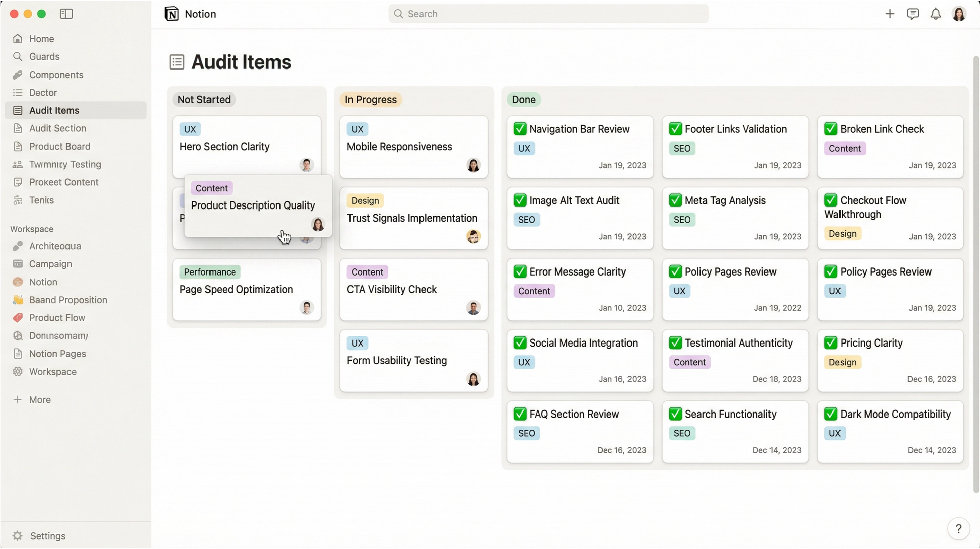Toggle the sidebar collapse icon

(x=66, y=14)
